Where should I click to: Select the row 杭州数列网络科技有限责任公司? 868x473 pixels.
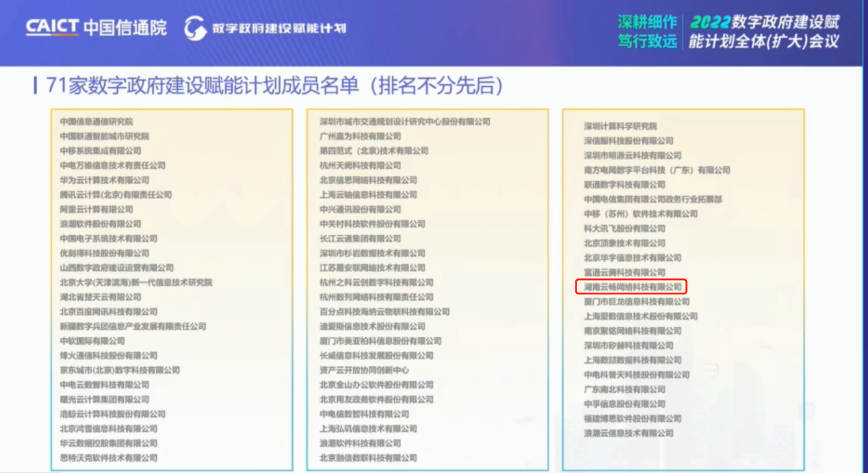pos(376,297)
